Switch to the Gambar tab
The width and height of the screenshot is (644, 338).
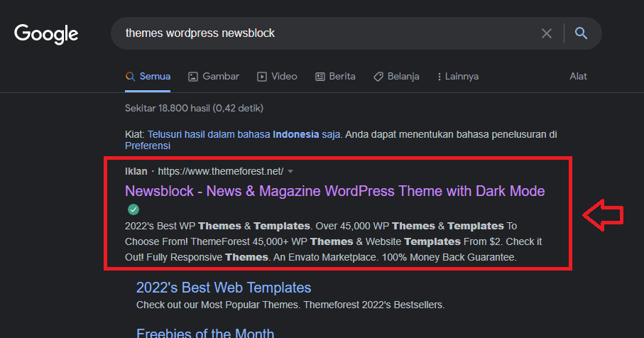214,77
